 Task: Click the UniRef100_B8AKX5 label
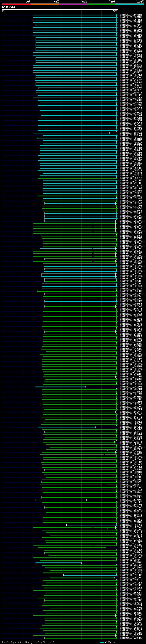click(x=131, y=133)
